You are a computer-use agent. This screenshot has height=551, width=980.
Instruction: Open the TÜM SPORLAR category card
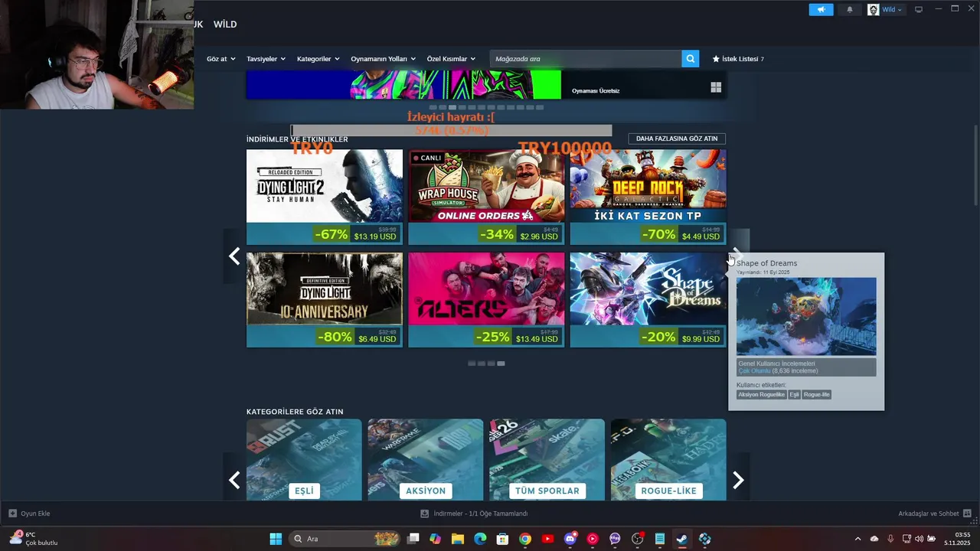547,459
